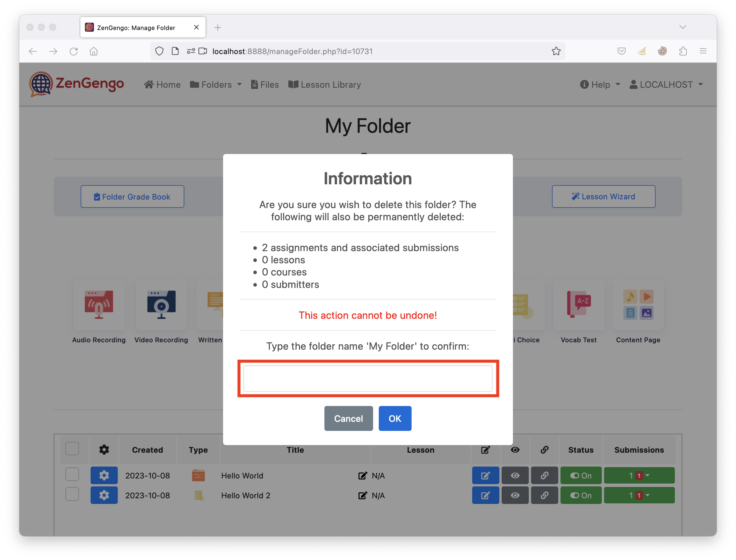
Task: Tick the checkbox for Hello World row
Action: 72,474
